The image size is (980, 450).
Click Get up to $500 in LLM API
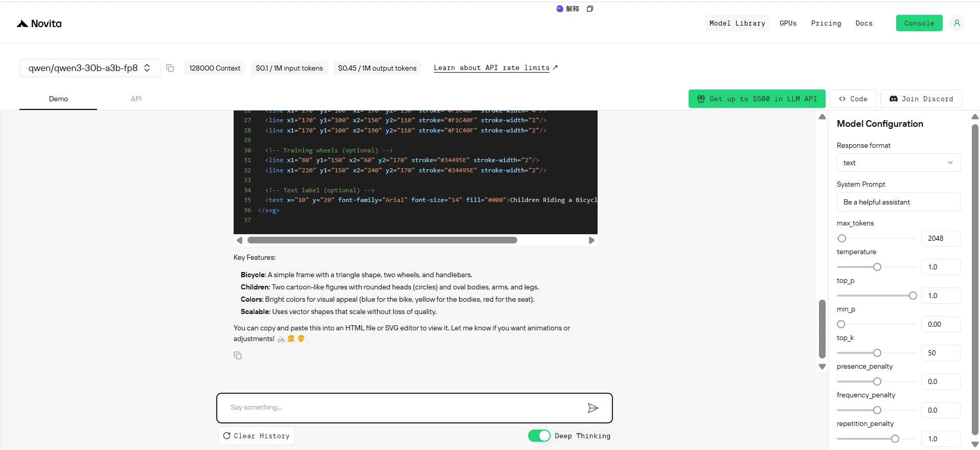[x=757, y=99]
